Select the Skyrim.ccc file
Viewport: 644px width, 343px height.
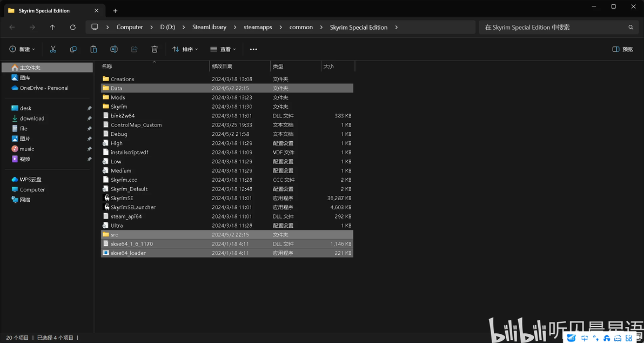[x=227, y=180]
